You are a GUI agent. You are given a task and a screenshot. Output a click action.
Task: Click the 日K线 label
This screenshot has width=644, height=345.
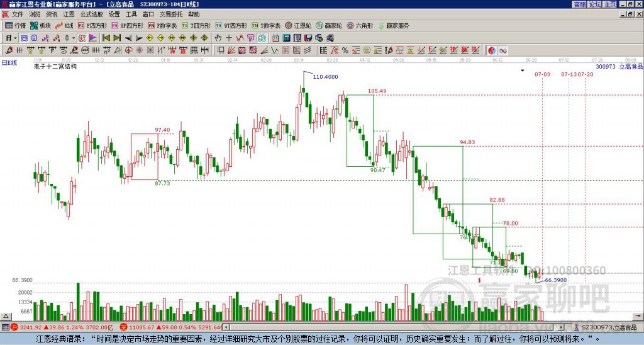(x=9, y=62)
